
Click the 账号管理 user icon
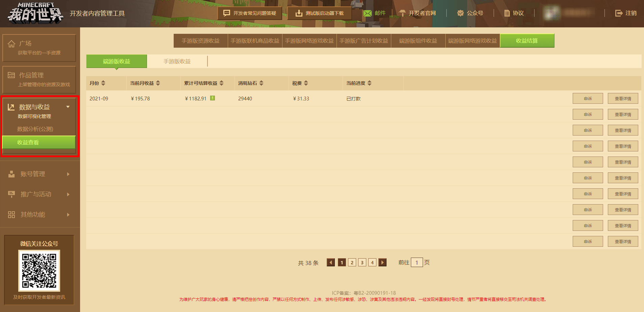(11, 174)
